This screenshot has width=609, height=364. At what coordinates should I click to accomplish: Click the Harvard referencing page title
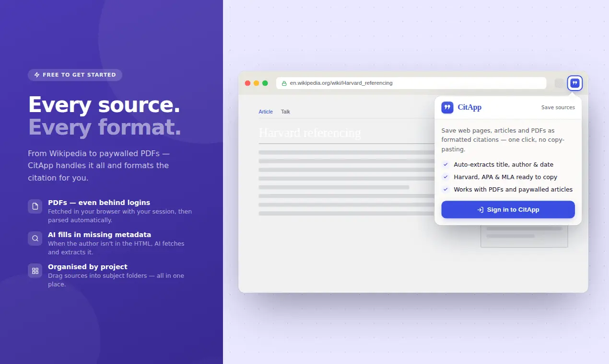tap(309, 133)
